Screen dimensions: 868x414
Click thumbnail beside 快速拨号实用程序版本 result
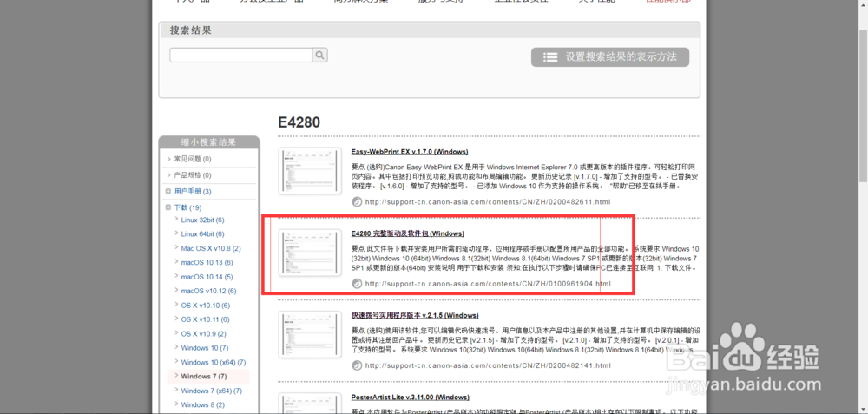coord(310,334)
